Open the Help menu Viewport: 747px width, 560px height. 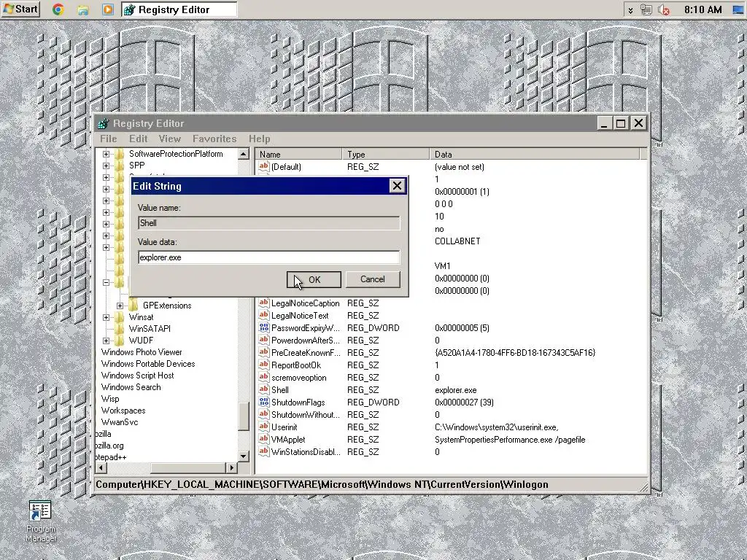pyautogui.click(x=259, y=139)
